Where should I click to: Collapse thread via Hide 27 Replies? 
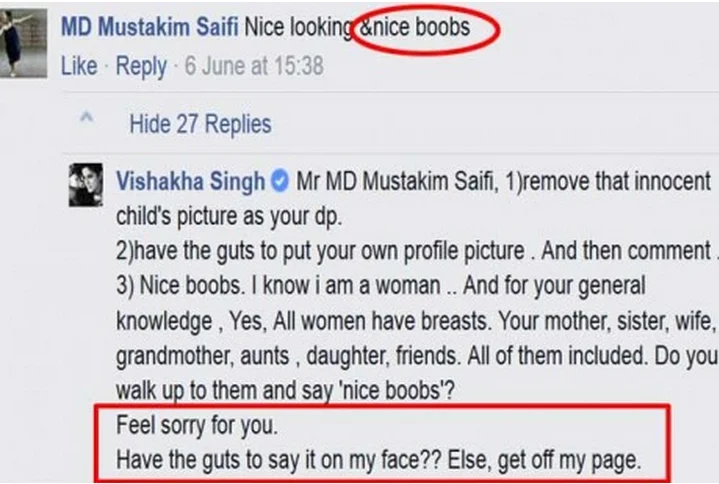200,124
